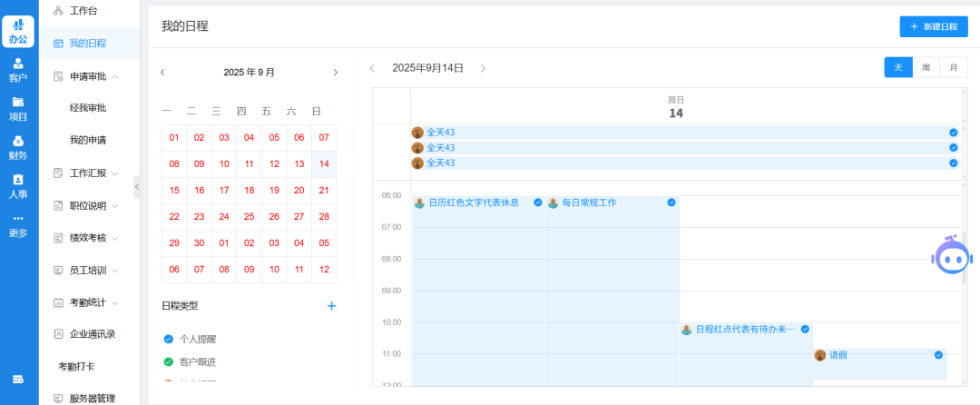This screenshot has height=405, width=980.
Task: Click the 工作台 sidebar icon
Action: click(x=58, y=11)
